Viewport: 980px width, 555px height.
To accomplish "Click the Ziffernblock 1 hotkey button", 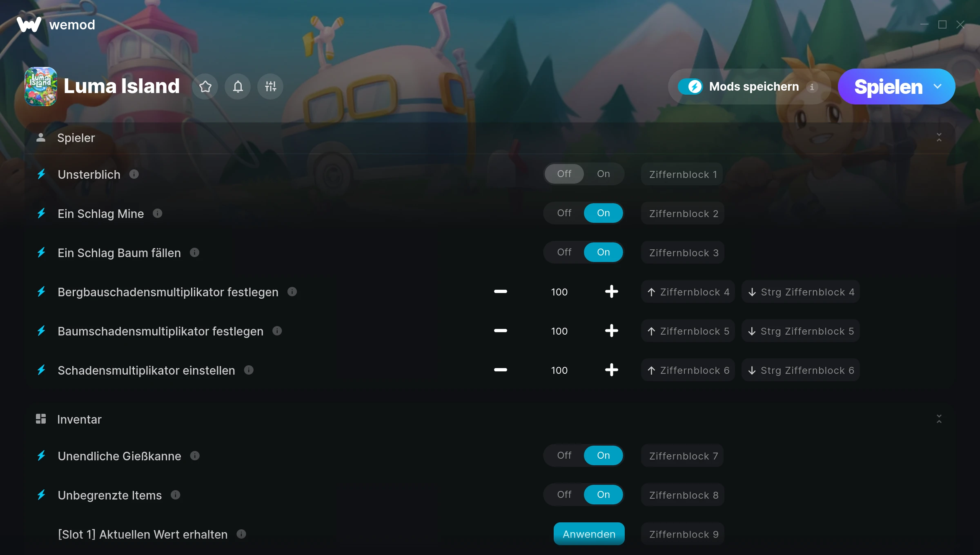I will click(x=682, y=174).
